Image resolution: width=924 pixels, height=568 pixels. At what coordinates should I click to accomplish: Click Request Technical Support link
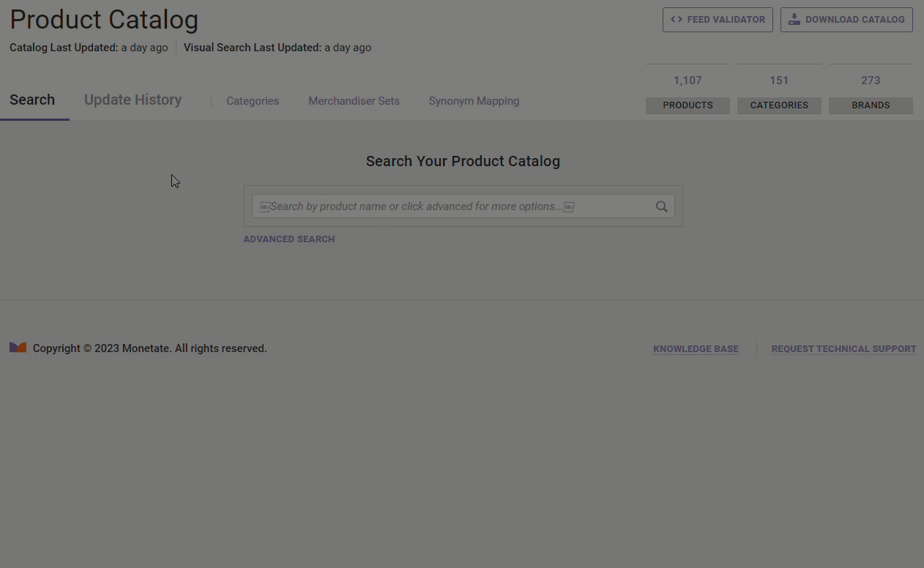[x=843, y=349]
